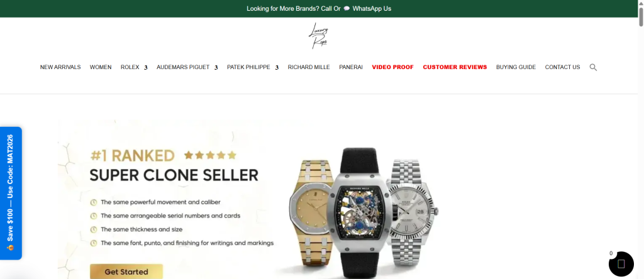This screenshot has width=644, height=279.
Task: Click the Luxury Reps logo
Action: (319, 36)
